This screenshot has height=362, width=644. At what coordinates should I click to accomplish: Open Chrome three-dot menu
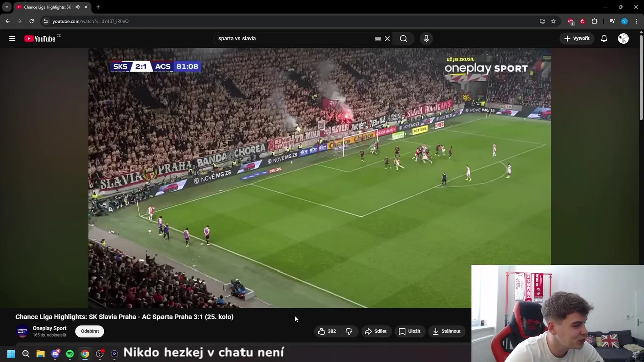(x=636, y=21)
